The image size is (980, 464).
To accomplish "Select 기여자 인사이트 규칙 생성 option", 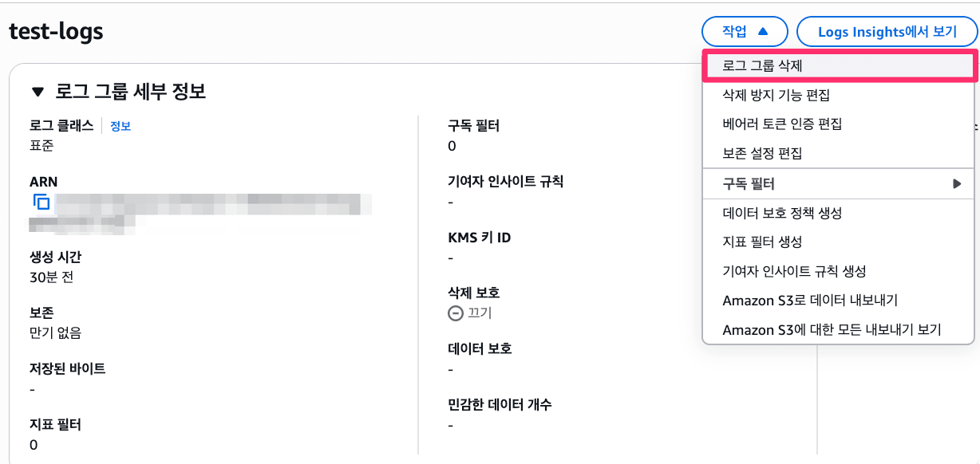I will [794, 271].
